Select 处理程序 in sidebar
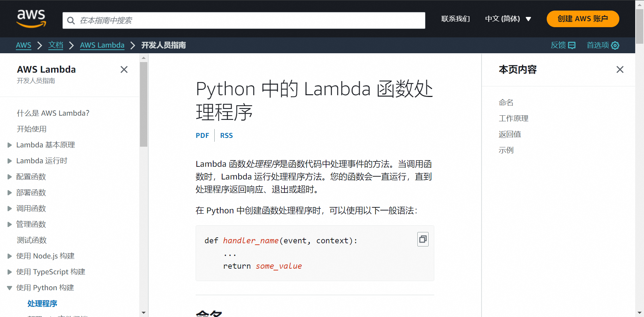Viewport: 644px width, 317px height. [42, 304]
